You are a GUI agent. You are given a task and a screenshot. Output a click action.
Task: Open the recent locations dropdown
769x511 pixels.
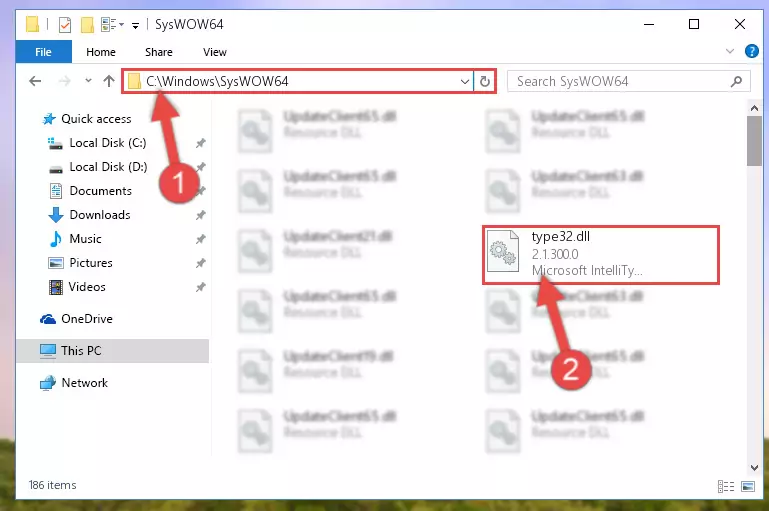[88, 80]
